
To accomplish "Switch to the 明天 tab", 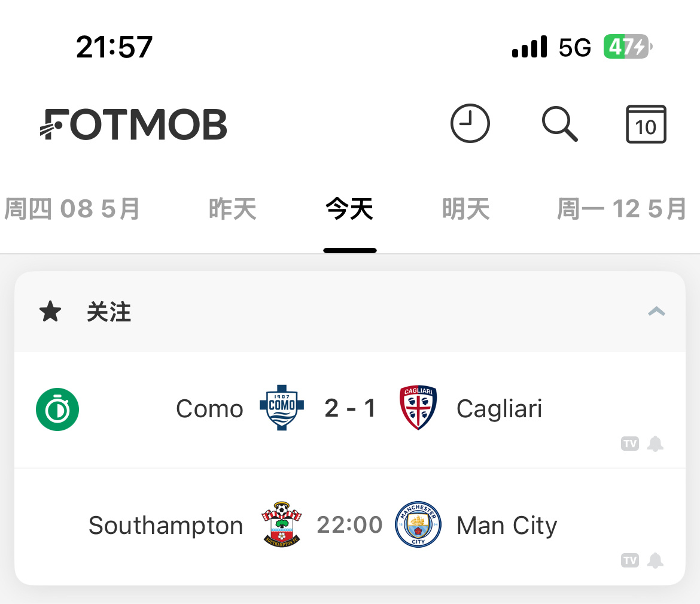I will coord(466,209).
